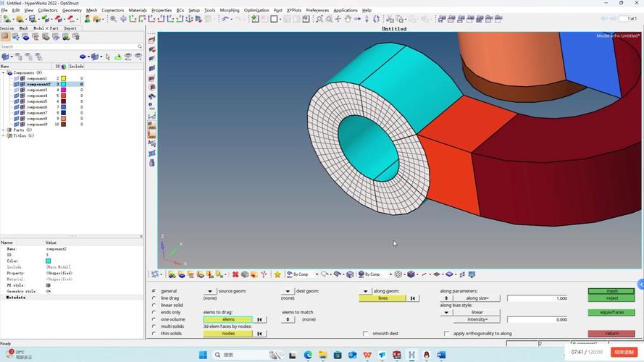Open the along geom type dropdown
The width and height of the screenshot is (644, 362).
click(366, 291)
